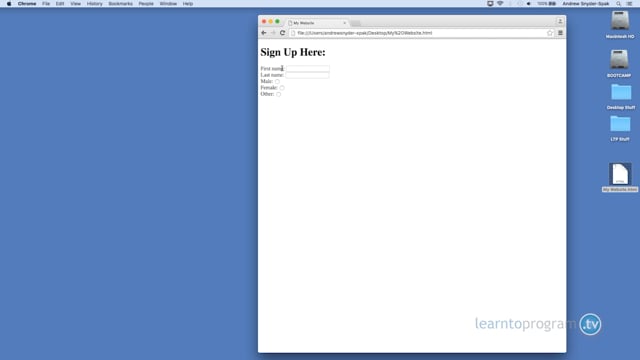Select the Male radio button

point(277,82)
